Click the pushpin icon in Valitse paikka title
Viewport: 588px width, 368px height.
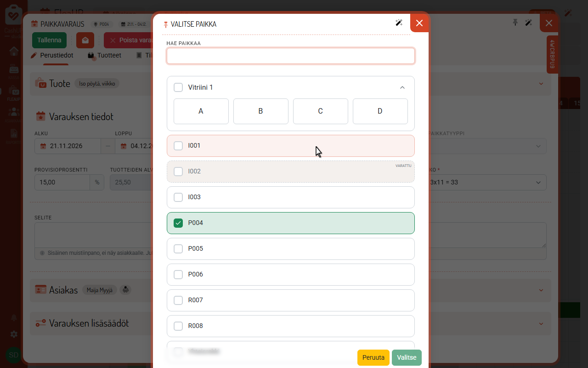click(x=166, y=24)
